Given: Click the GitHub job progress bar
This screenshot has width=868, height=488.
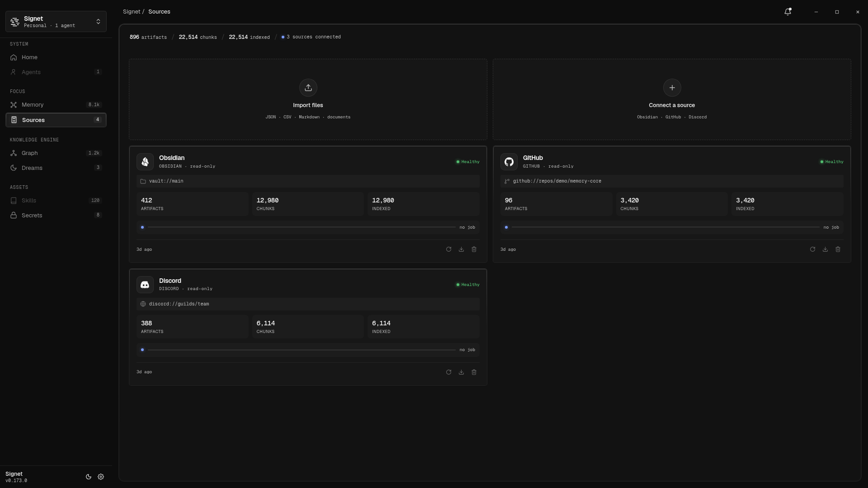Looking at the screenshot, I should pyautogui.click(x=665, y=227).
